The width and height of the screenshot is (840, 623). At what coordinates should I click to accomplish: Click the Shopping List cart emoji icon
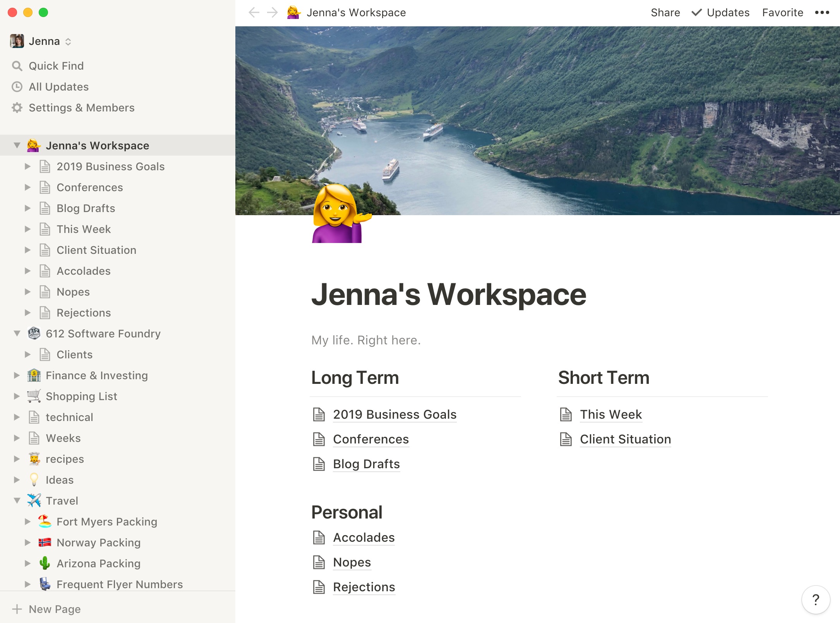[33, 396]
